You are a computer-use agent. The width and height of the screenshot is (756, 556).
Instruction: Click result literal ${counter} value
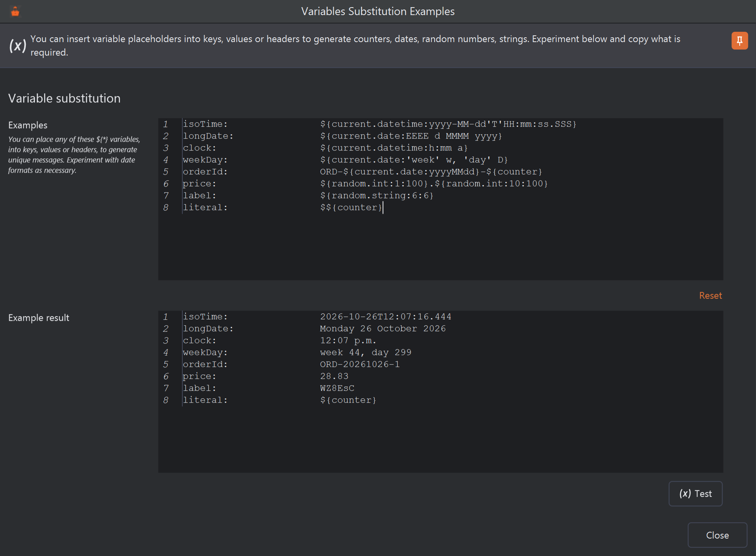click(348, 400)
